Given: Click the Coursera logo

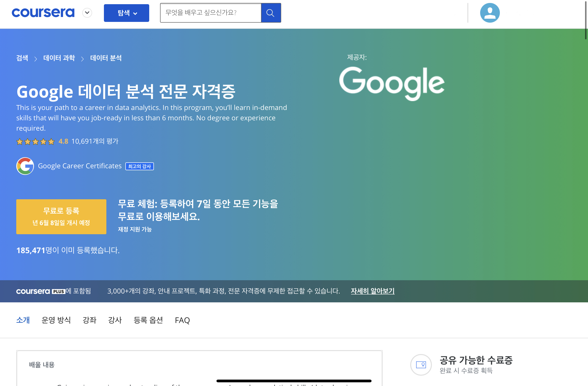Looking at the screenshot, I should pos(43,13).
